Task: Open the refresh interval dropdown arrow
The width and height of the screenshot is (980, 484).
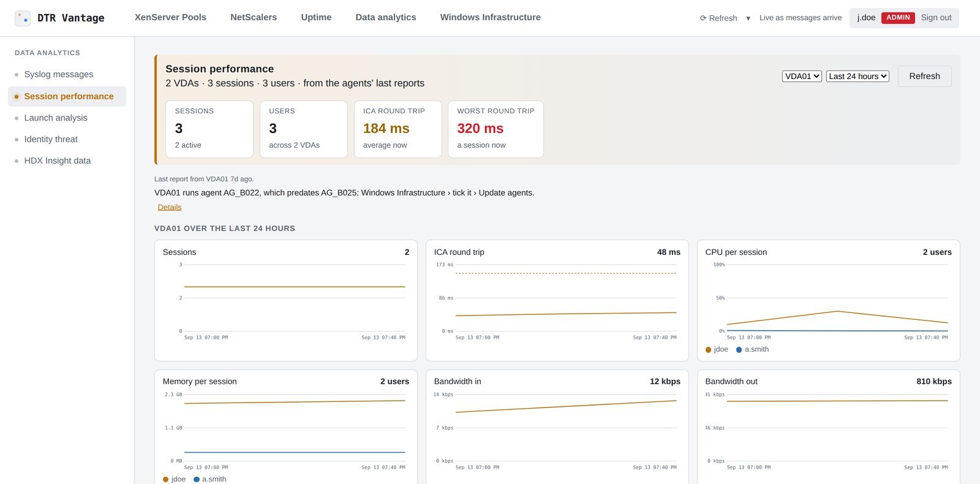Action: (748, 18)
